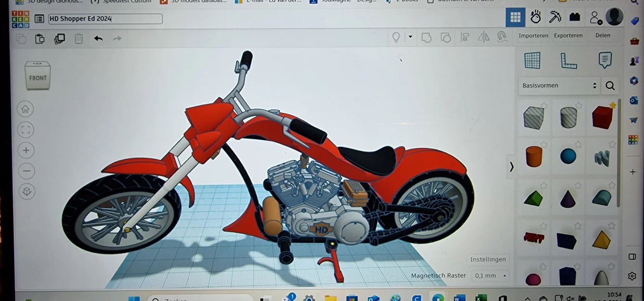Toggle the Show all lightbulb icon
The height and width of the screenshot is (301, 644).
[x=396, y=37]
